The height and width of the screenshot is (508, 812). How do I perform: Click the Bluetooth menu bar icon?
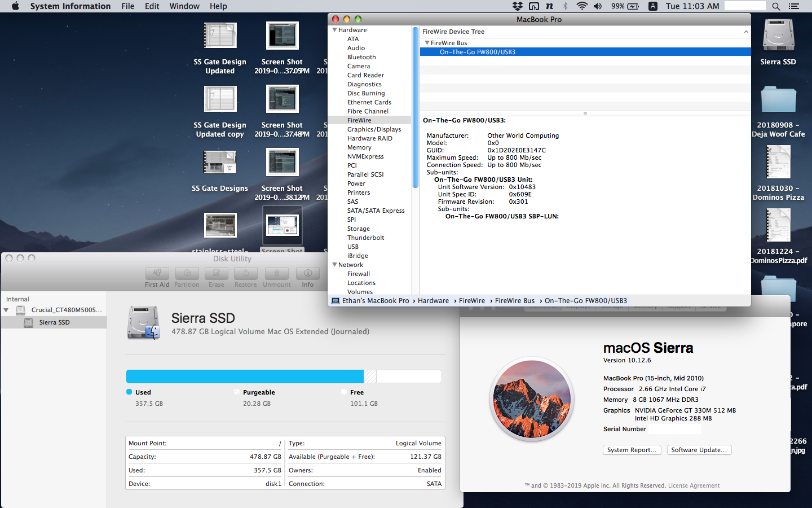coord(566,6)
